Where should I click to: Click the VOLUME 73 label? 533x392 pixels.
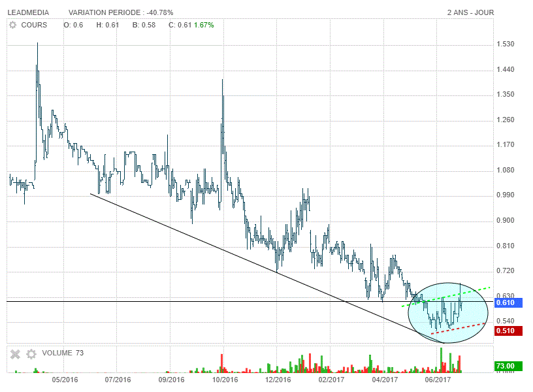(63, 353)
